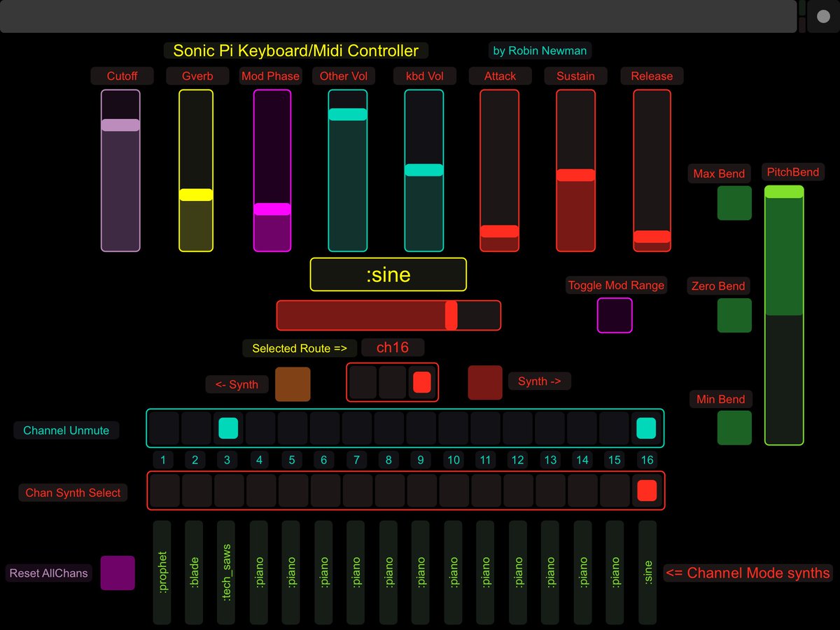Click the Other Vol fader handle
Screen dimensions: 840x630
click(x=348, y=114)
